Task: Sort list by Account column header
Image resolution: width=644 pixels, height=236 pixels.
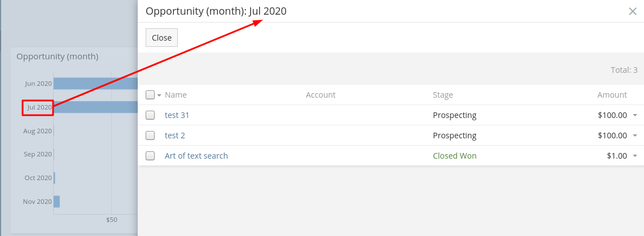Action: point(321,95)
